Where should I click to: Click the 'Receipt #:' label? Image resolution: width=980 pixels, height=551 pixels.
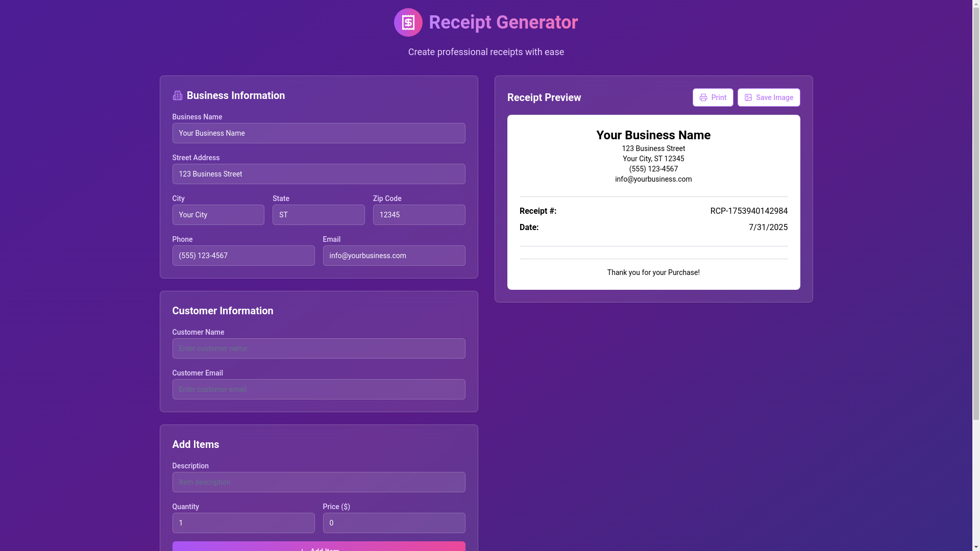tap(538, 211)
